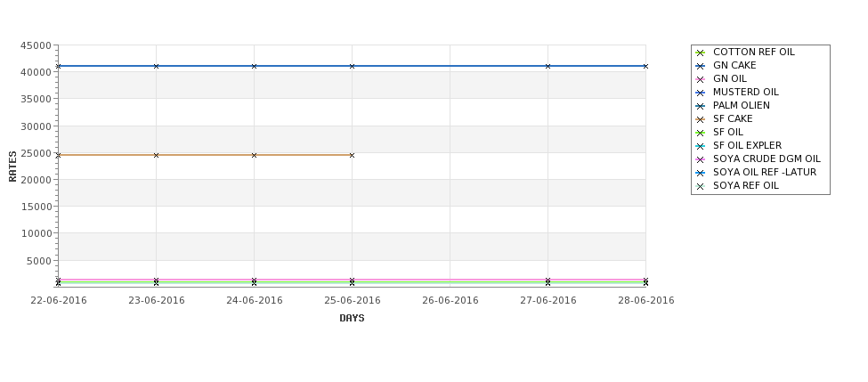Image resolution: width=868 pixels, height=382 pixels.
Task: Click the SF OIL legend marker icon
Action: pyautogui.click(x=701, y=133)
